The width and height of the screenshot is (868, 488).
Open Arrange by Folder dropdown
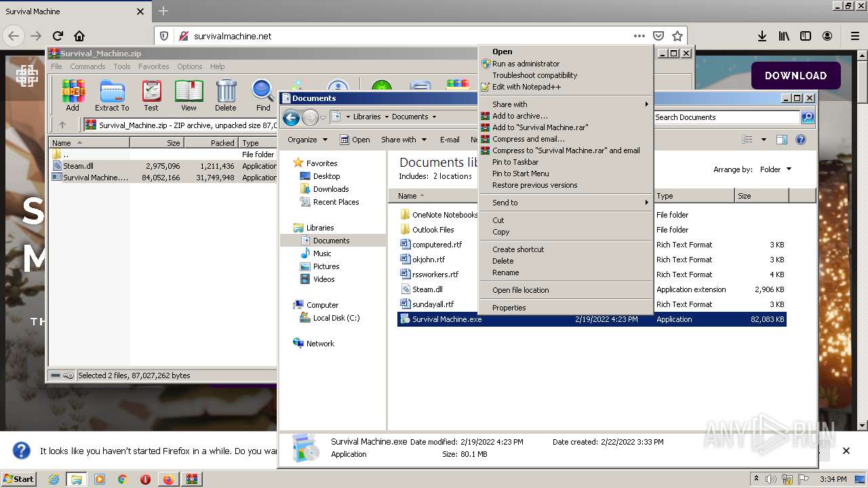(x=775, y=169)
